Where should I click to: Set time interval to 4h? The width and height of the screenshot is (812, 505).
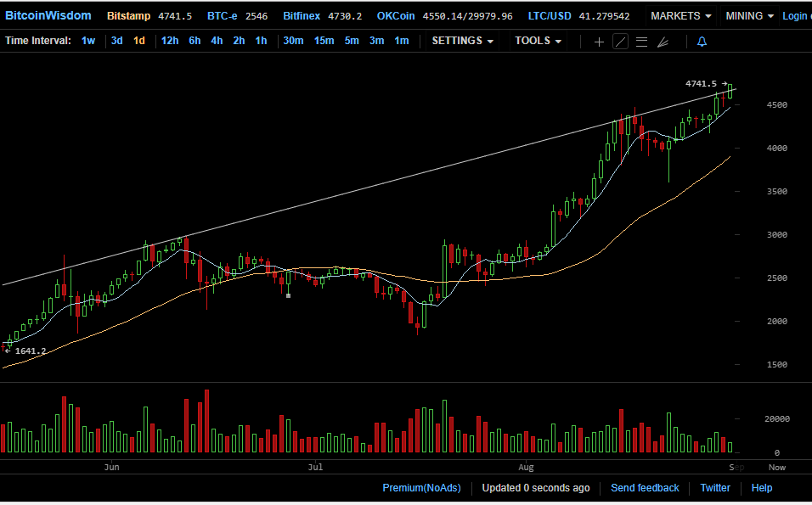(217, 41)
